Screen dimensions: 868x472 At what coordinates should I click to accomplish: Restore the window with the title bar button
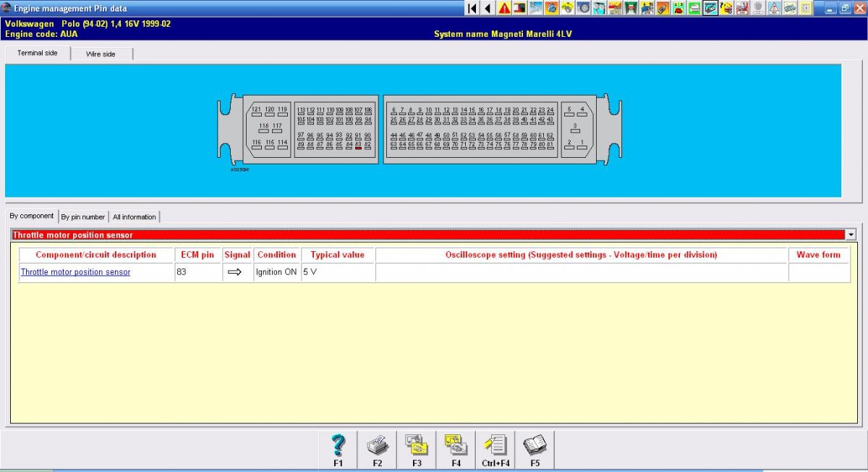click(844, 8)
